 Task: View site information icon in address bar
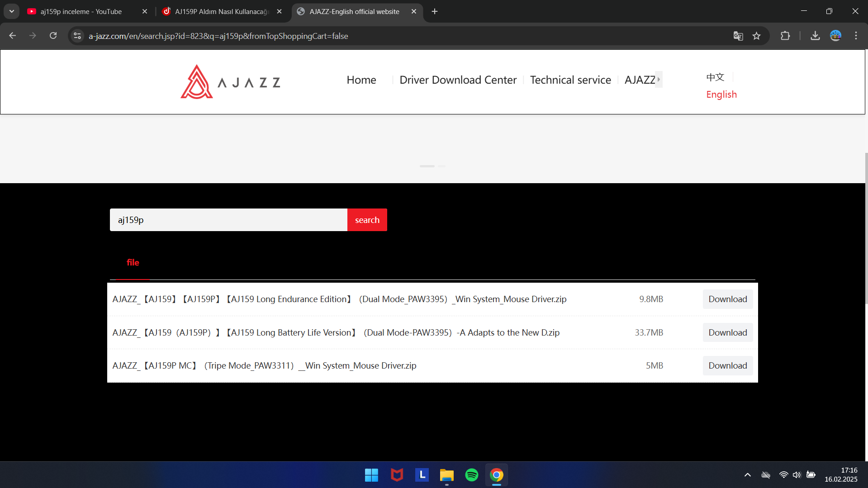[77, 36]
